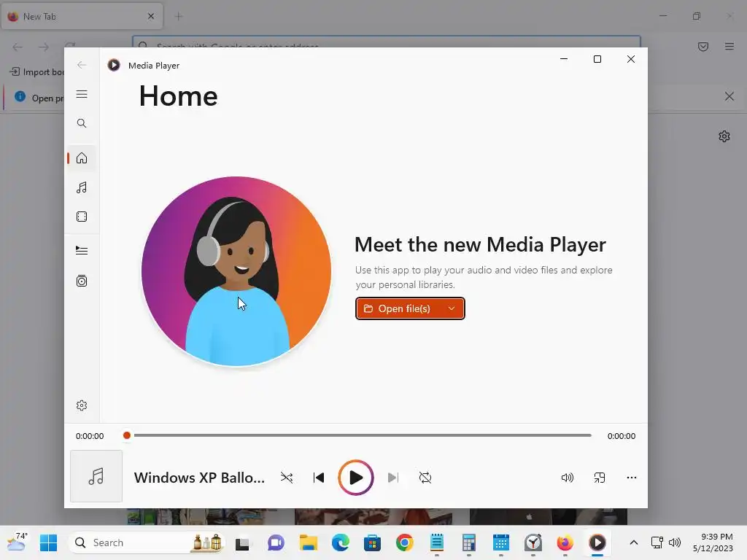Open Calendar app from taskbar
Viewport: 747px width, 560px height.
[x=500, y=542]
